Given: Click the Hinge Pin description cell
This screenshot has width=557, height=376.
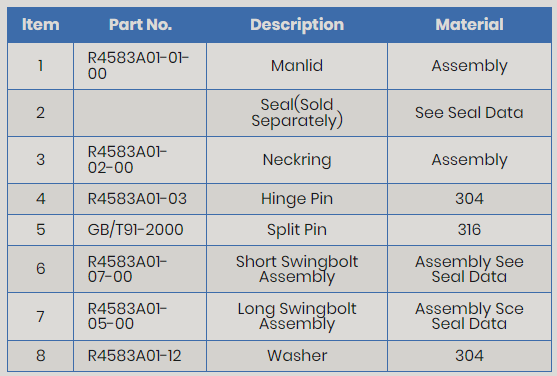Looking at the screenshot, I should click(x=297, y=199).
